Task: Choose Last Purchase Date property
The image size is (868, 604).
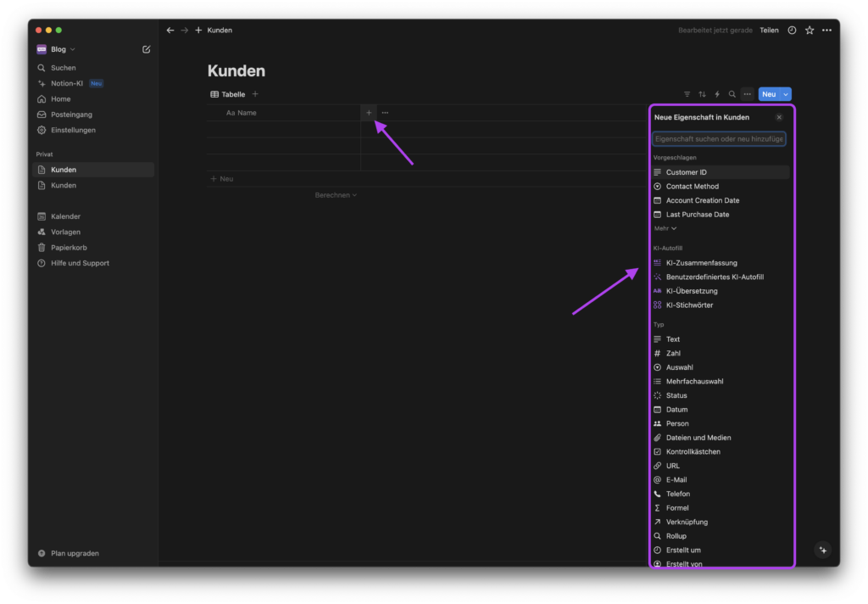Action: point(721,215)
